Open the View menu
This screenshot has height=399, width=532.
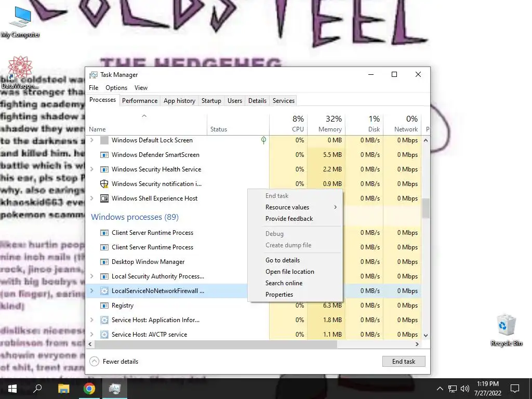[x=141, y=88]
